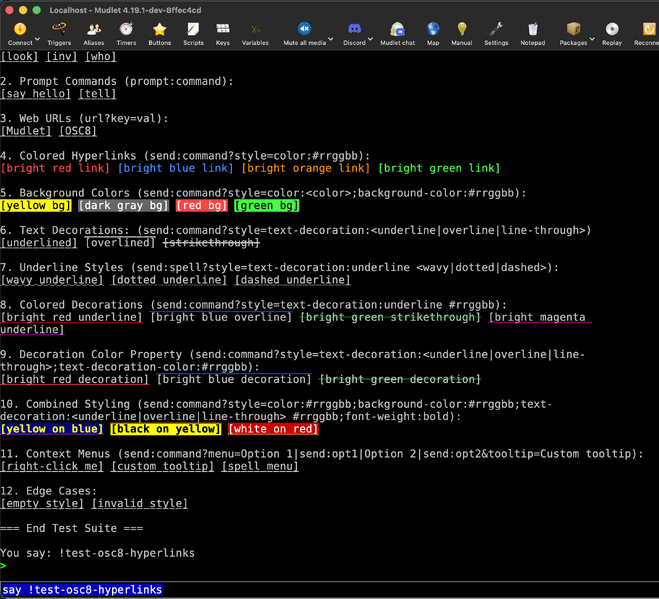Click the [bright green decoration] link

(400, 379)
